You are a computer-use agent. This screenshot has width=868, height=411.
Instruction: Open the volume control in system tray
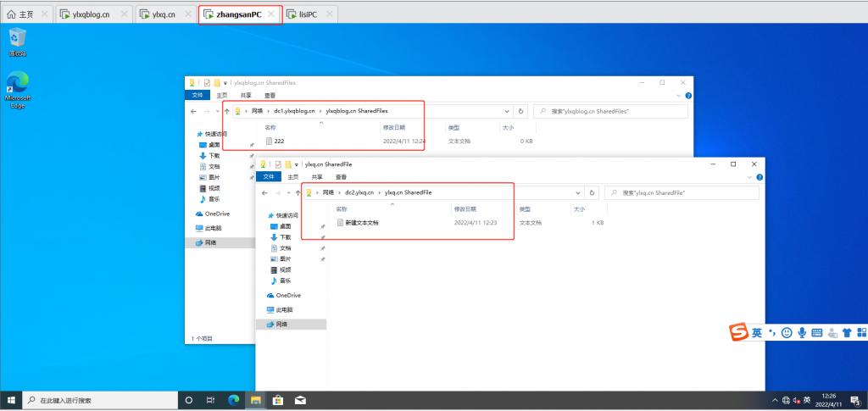[797, 400]
